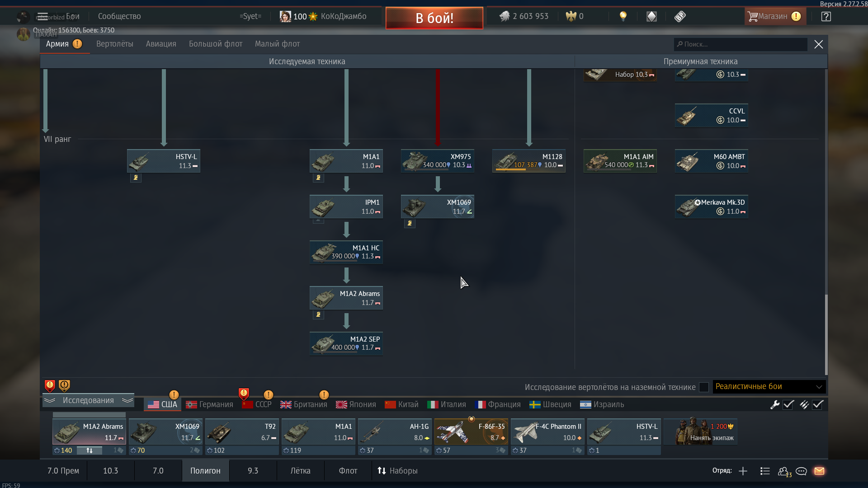Enable helicopter research on ground vehicles checkbox
868x488 pixels.
(704, 387)
